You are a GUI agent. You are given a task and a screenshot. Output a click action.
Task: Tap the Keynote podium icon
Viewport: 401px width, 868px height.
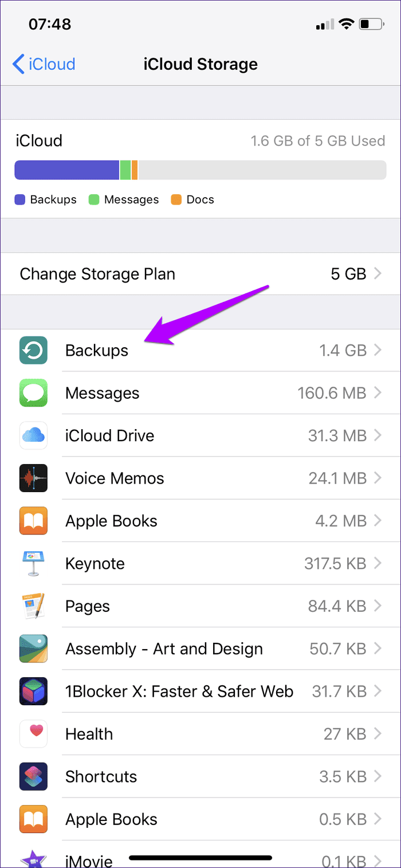[x=33, y=563]
